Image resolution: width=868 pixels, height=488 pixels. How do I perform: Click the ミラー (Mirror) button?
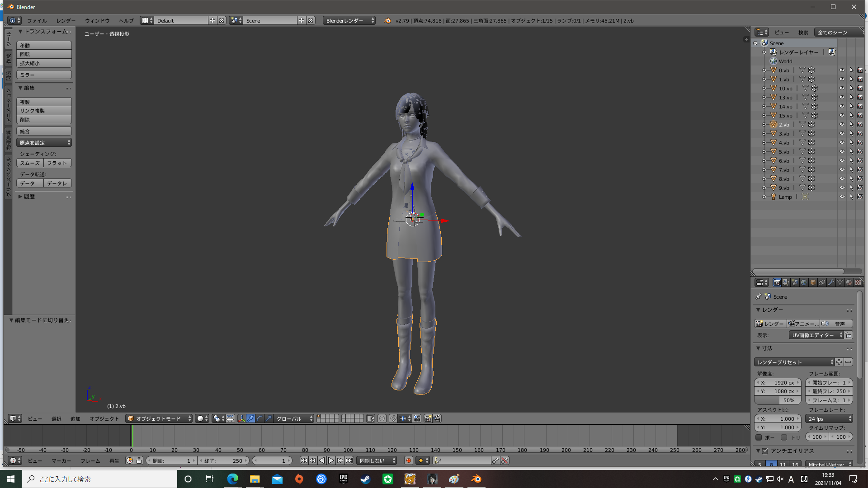tap(44, 75)
